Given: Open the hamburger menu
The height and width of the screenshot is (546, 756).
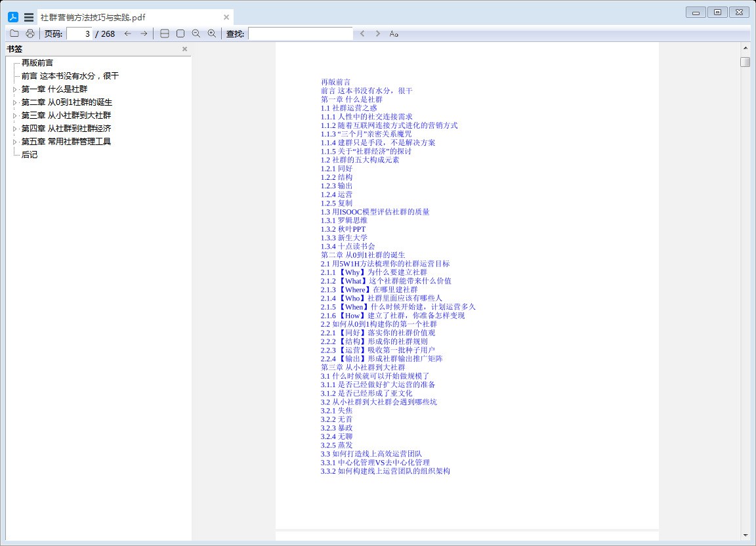Looking at the screenshot, I should tap(29, 17).
